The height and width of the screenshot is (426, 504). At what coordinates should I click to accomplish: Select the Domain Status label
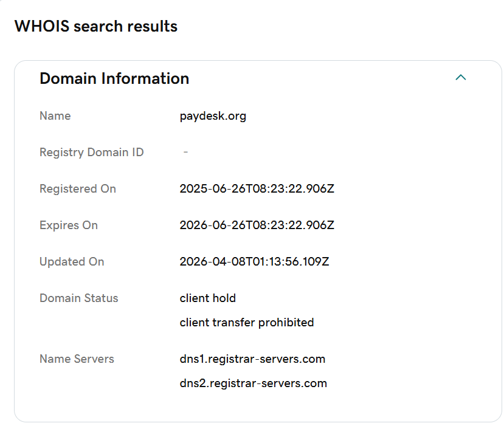pyautogui.click(x=78, y=298)
